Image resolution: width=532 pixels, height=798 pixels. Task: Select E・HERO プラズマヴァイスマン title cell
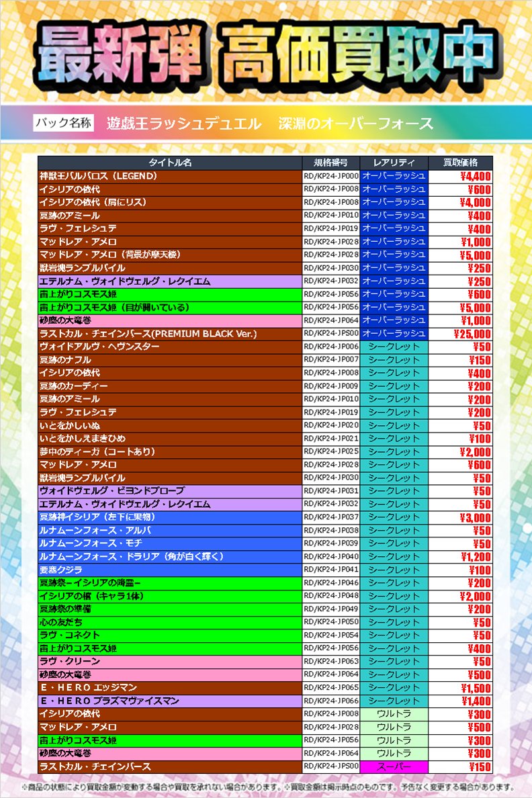pos(170,701)
